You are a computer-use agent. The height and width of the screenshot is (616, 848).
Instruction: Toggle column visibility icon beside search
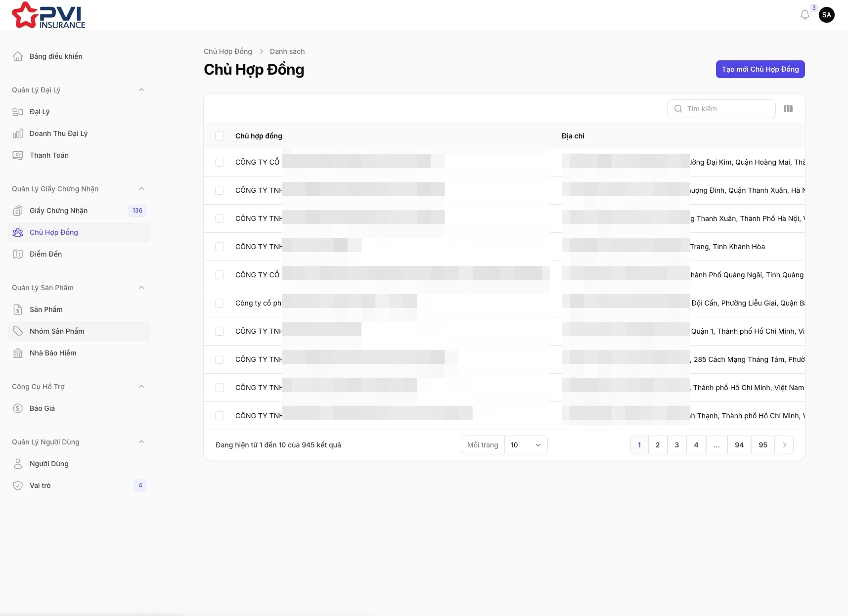coord(788,109)
